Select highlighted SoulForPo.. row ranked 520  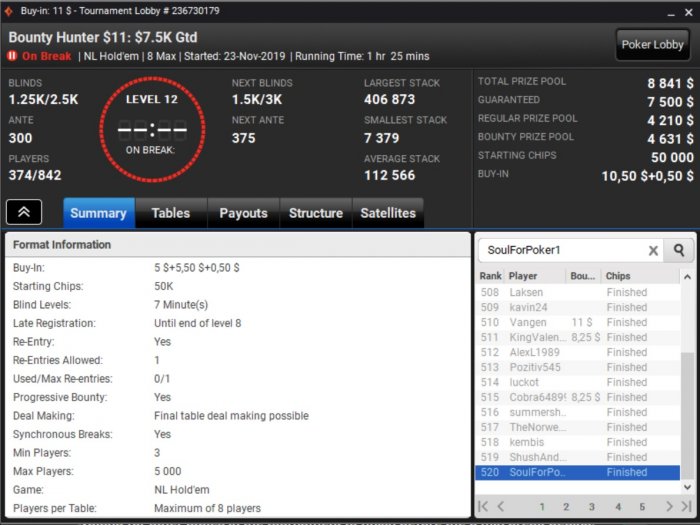click(578, 472)
